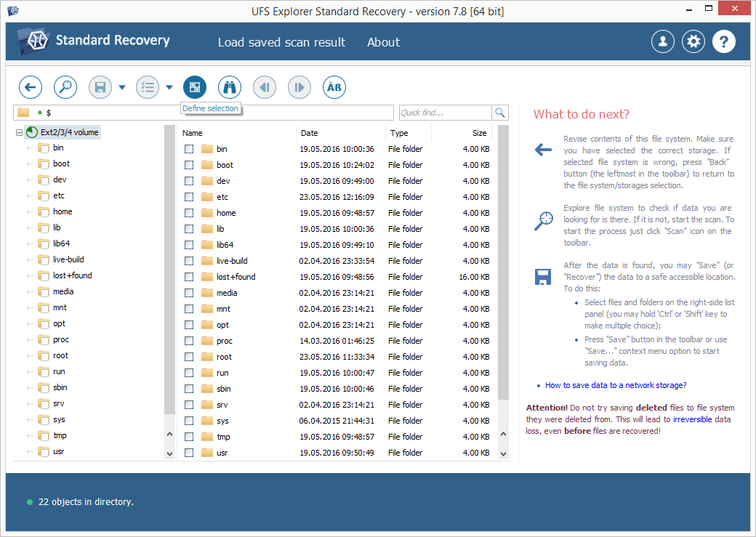Select the dev folder in tree
Viewport: 756px width, 537px height.
click(60, 179)
